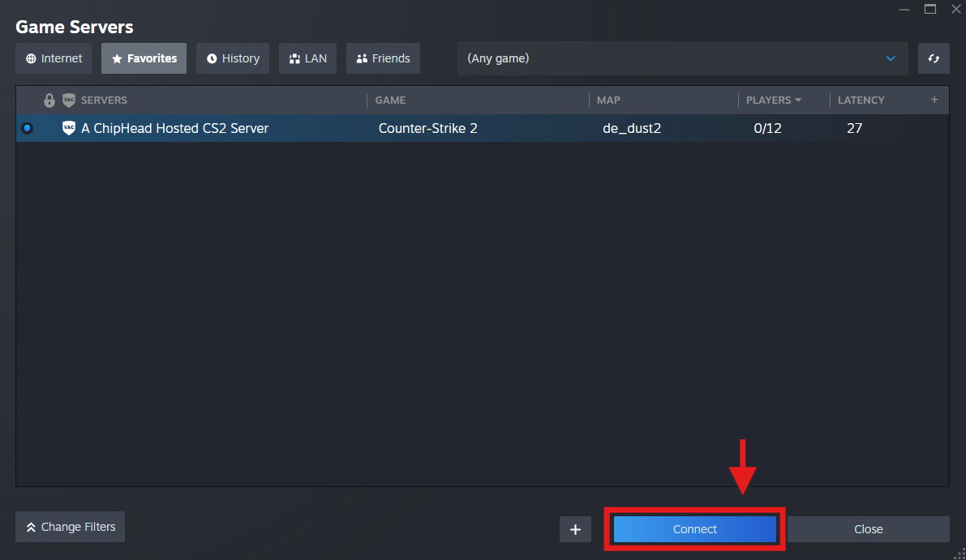Image resolution: width=966 pixels, height=560 pixels.
Task: Open the (Any game) filter dropdown
Action: pos(683,58)
